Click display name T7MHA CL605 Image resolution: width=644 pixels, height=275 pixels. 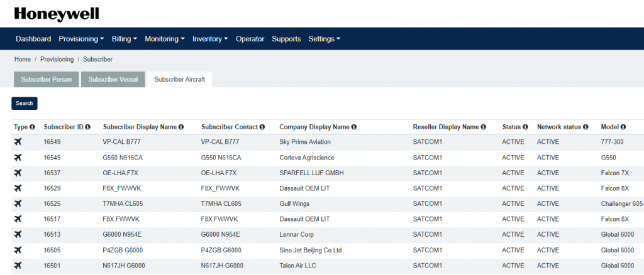click(x=123, y=203)
